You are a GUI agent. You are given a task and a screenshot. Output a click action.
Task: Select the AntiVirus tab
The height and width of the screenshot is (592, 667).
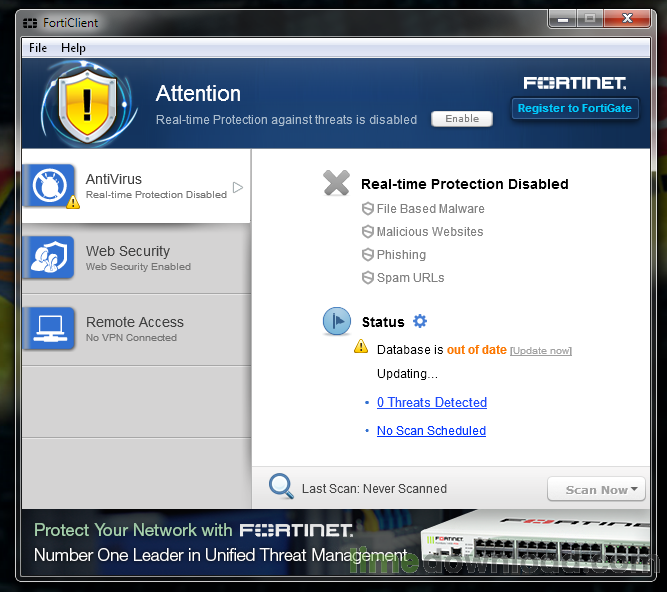tap(136, 186)
